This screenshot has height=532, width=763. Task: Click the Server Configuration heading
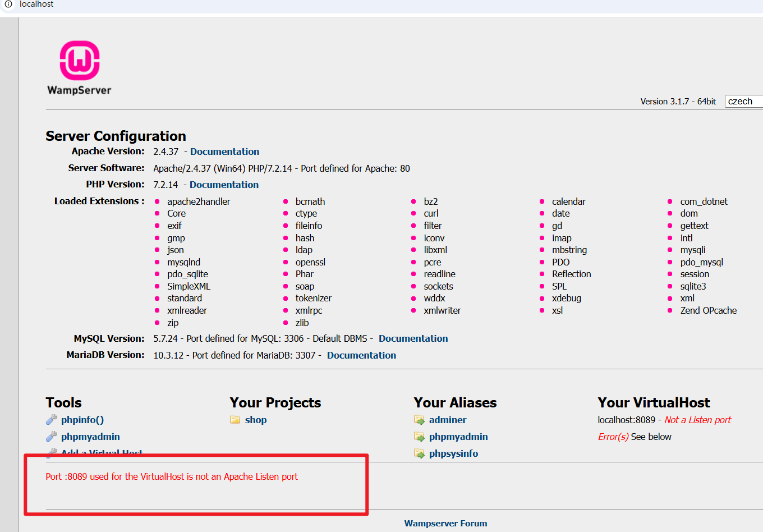[x=116, y=136]
